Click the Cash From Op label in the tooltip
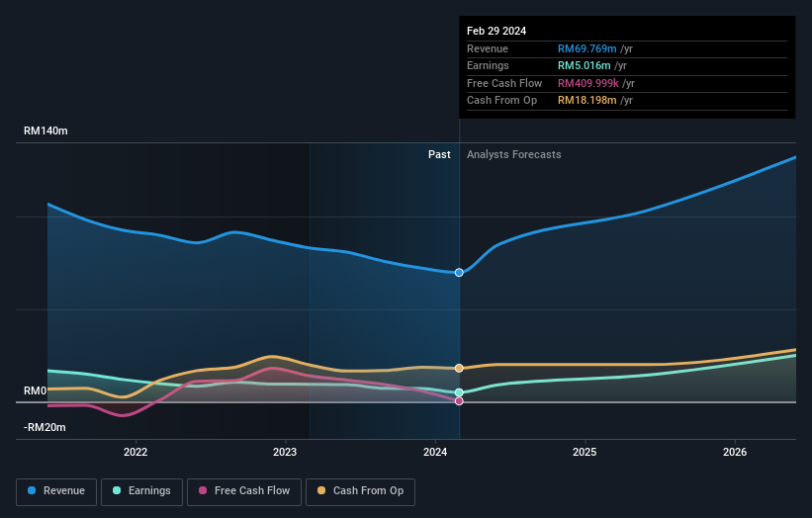 coord(501,101)
